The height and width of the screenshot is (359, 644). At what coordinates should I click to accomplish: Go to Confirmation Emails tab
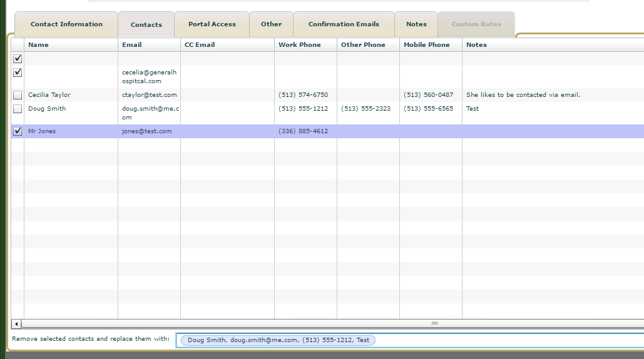[344, 24]
